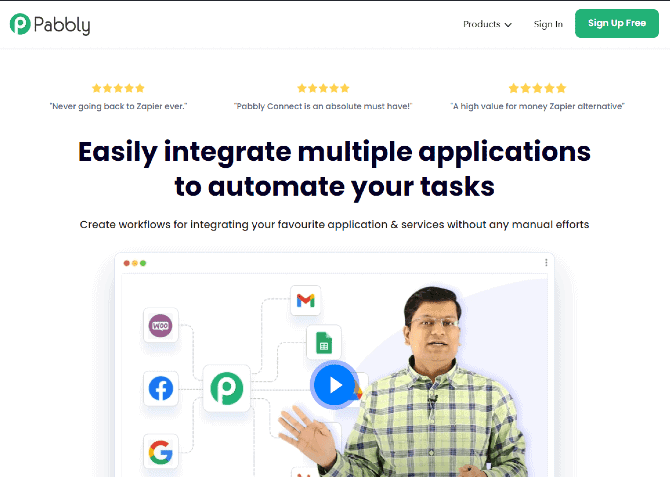Click the Sign In link
Image resolution: width=670 pixels, height=477 pixels.
click(548, 24)
